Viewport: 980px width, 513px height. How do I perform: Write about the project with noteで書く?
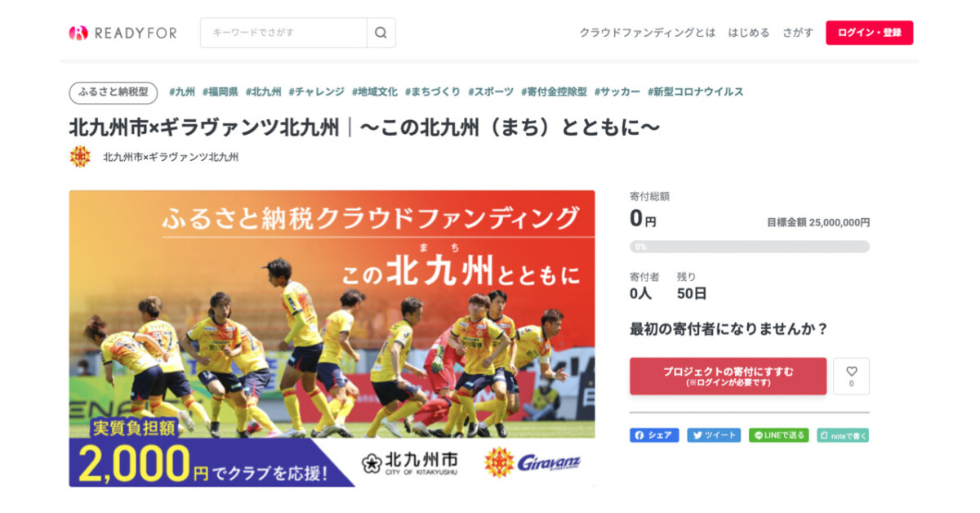coord(843,435)
